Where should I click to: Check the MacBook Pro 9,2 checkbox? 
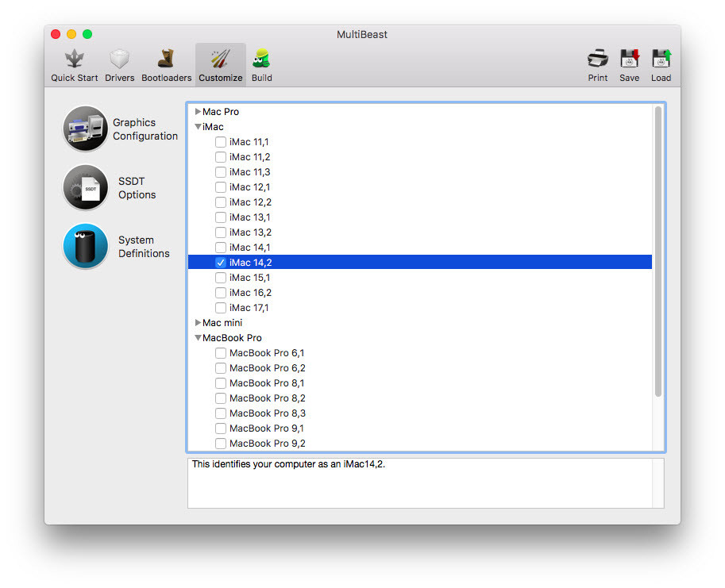[x=221, y=444]
